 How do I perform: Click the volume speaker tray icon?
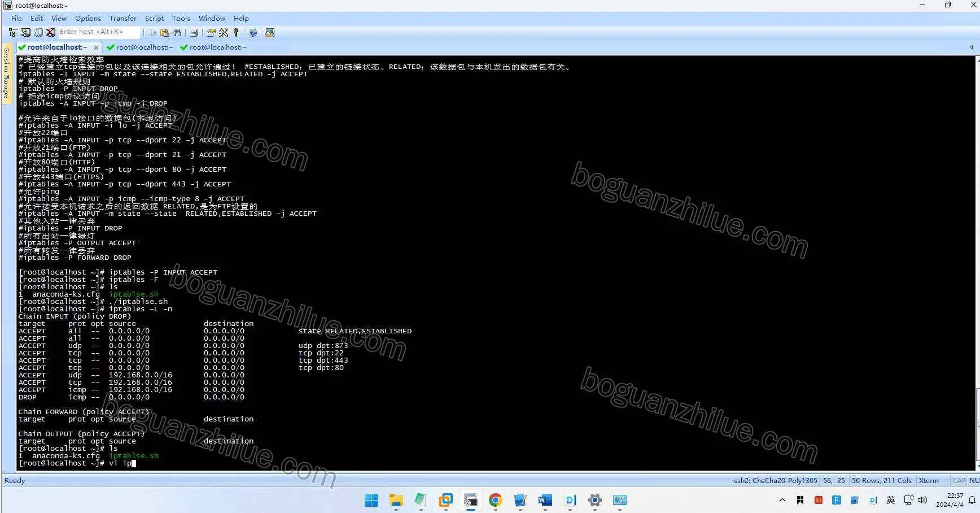pyautogui.click(x=922, y=500)
